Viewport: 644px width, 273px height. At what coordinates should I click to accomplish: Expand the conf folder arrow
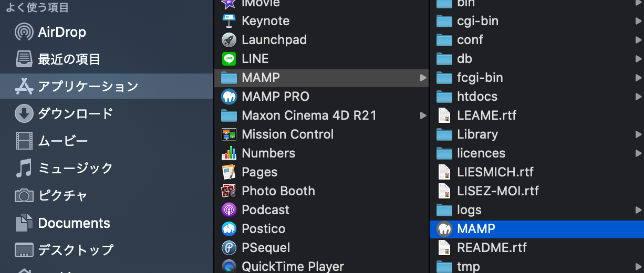tap(638, 40)
